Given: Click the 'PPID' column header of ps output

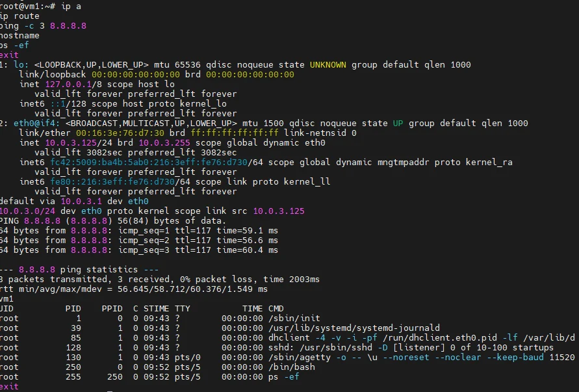Looking at the screenshot, I should coord(112,309).
